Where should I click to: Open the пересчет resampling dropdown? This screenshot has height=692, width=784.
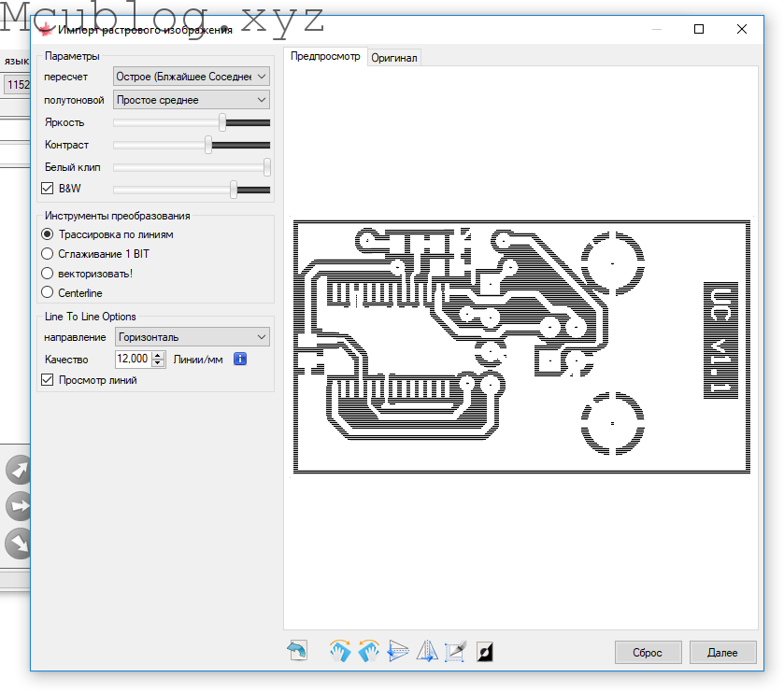(x=191, y=76)
